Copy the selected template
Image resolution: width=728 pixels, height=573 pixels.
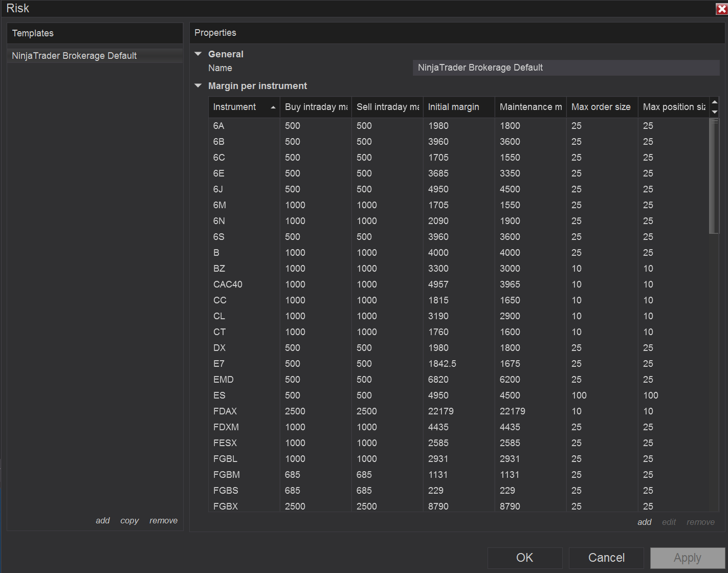tap(129, 520)
